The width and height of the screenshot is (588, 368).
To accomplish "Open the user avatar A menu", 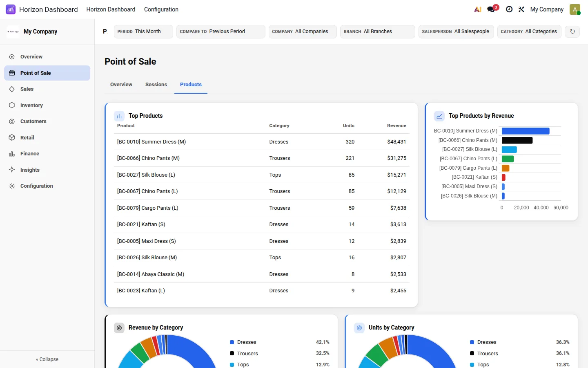I will 575,9.
